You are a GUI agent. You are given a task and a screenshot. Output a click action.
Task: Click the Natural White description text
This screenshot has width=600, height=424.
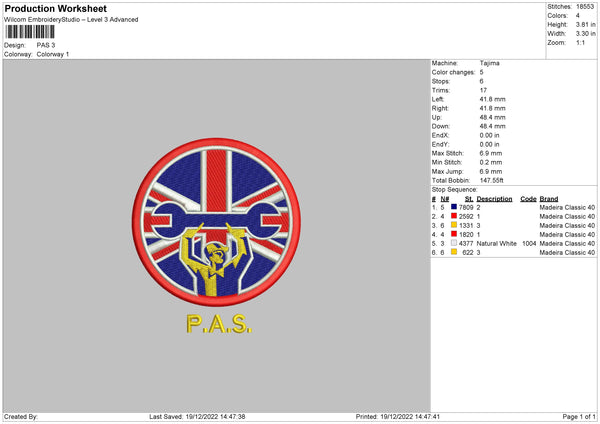pos(497,243)
